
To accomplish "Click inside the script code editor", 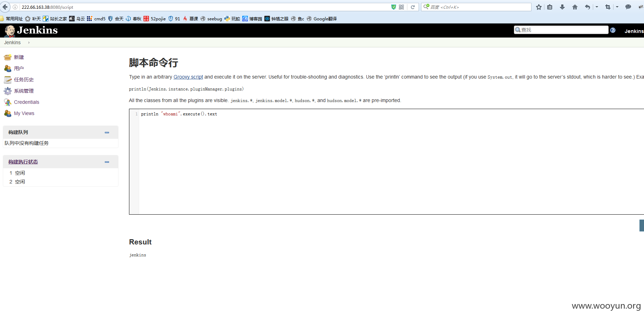I will pyautogui.click(x=391, y=162).
